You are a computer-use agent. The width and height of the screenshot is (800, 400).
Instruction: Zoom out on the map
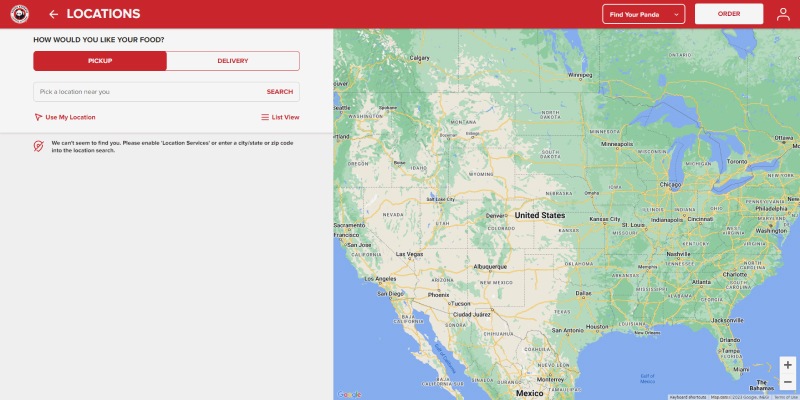click(x=788, y=383)
